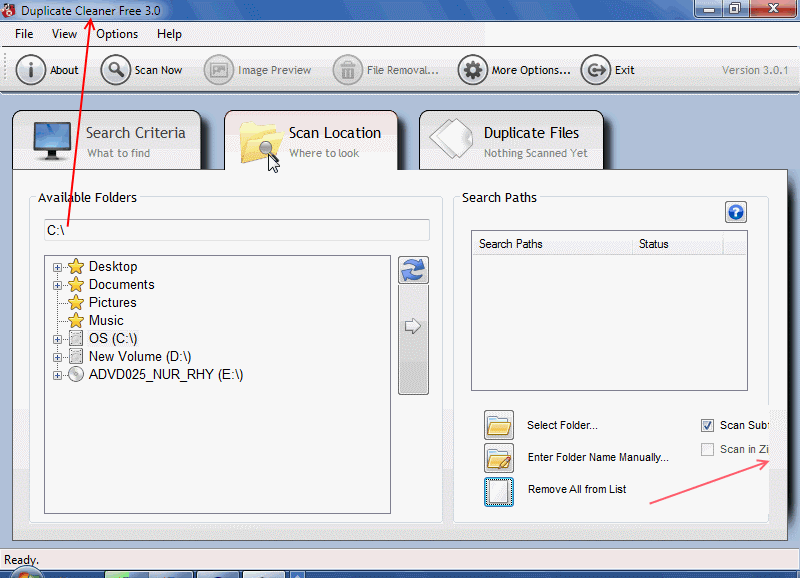Click the Enter Folder Name Manually icon
800x578 pixels.
pyautogui.click(x=498, y=458)
